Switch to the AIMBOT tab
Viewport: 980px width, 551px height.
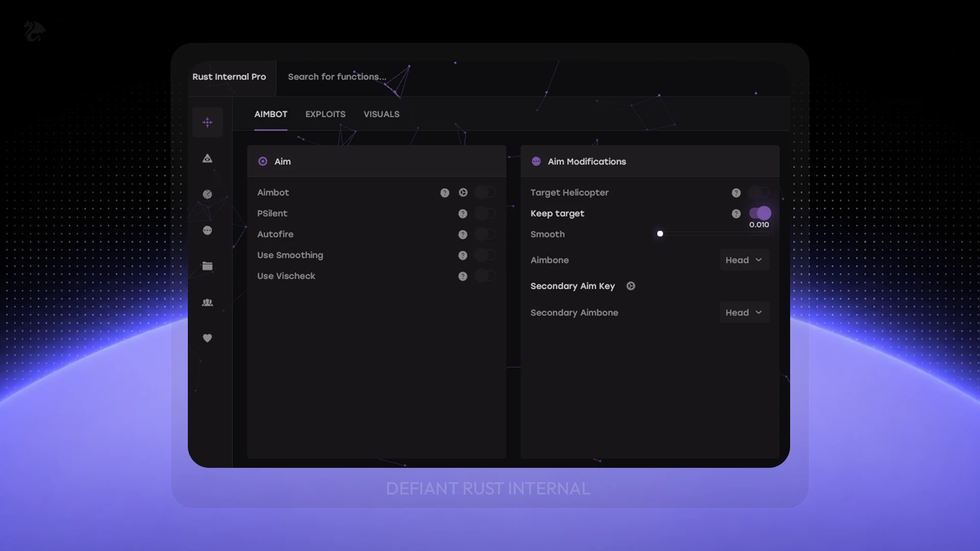(271, 114)
